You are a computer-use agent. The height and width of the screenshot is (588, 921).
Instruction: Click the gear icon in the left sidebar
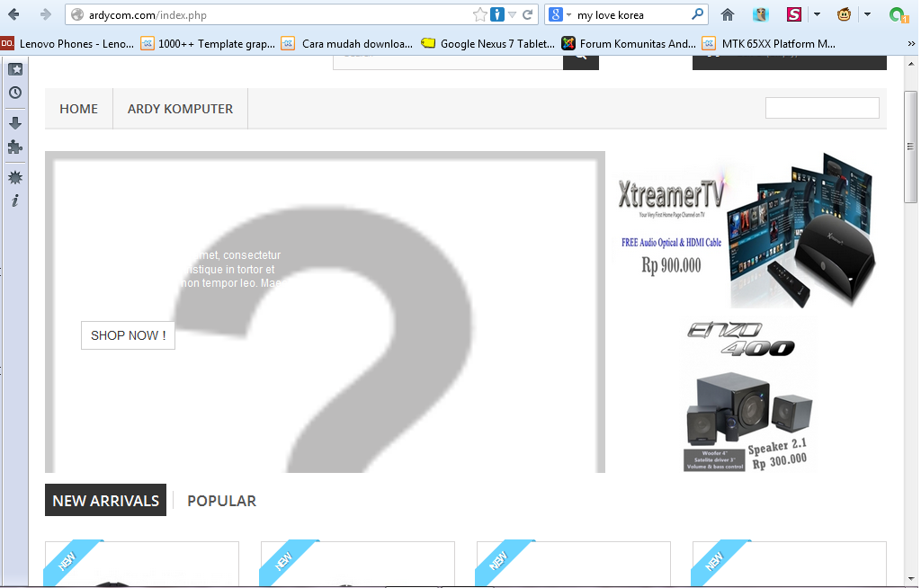click(14, 177)
